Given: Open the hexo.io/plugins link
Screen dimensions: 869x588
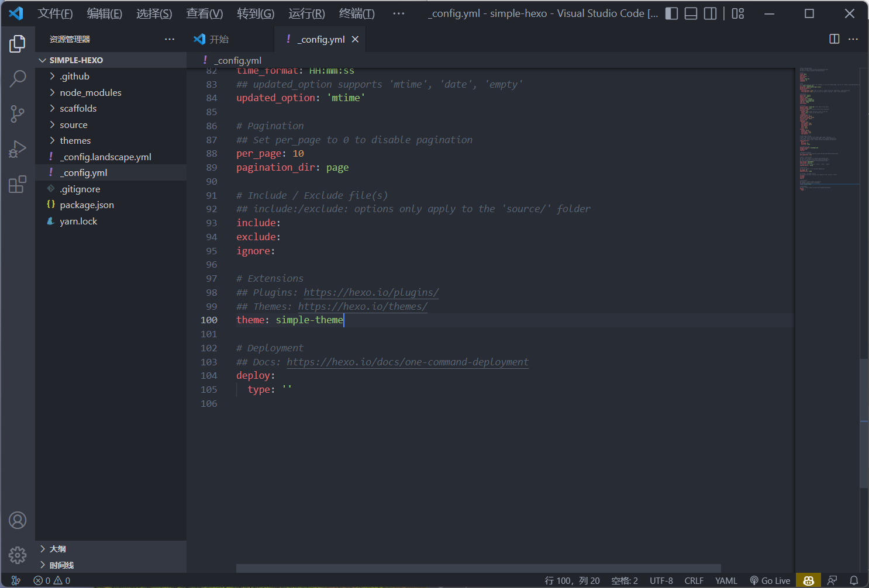Looking at the screenshot, I should (x=371, y=293).
